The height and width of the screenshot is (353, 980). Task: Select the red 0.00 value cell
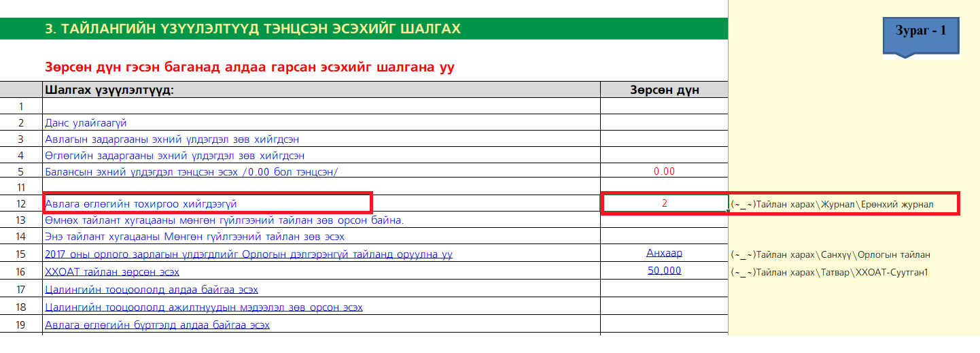(x=664, y=171)
